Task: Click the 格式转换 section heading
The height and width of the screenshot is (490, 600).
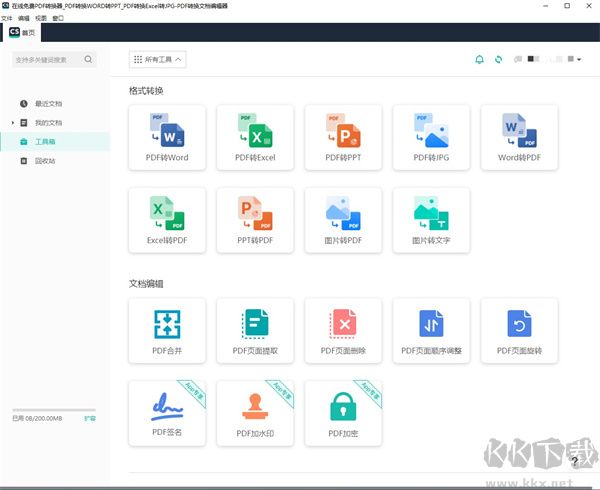Action: (x=146, y=91)
